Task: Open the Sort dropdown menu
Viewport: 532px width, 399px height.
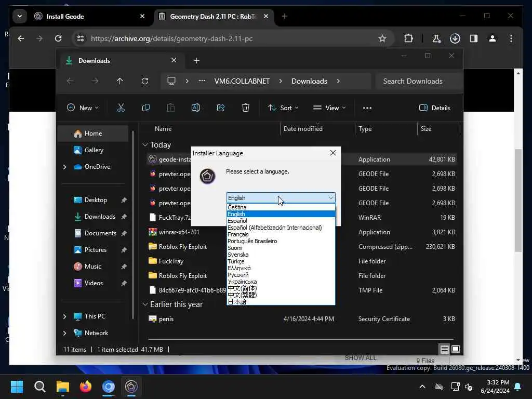Action: (x=283, y=108)
